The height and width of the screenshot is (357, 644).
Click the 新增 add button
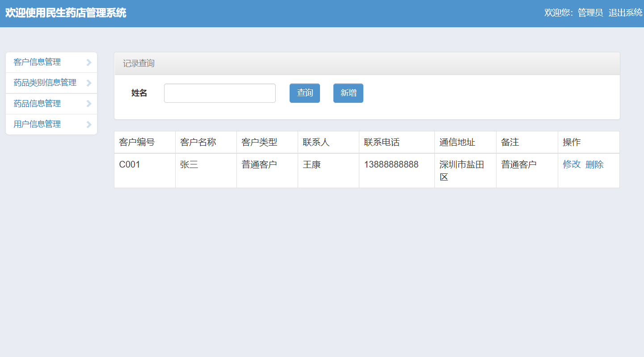(x=348, y=93)
